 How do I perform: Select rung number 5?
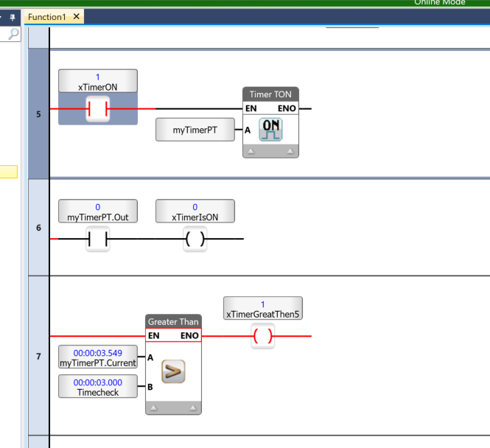click(38, 115)
